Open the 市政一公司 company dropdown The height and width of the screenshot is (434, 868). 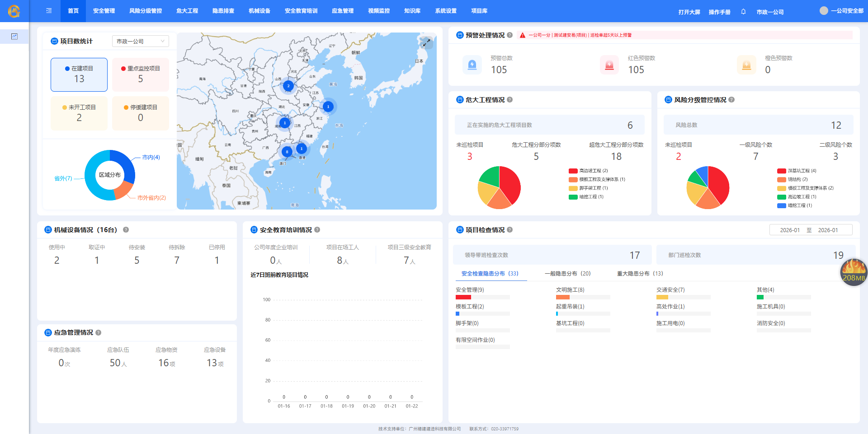[140, 41]
